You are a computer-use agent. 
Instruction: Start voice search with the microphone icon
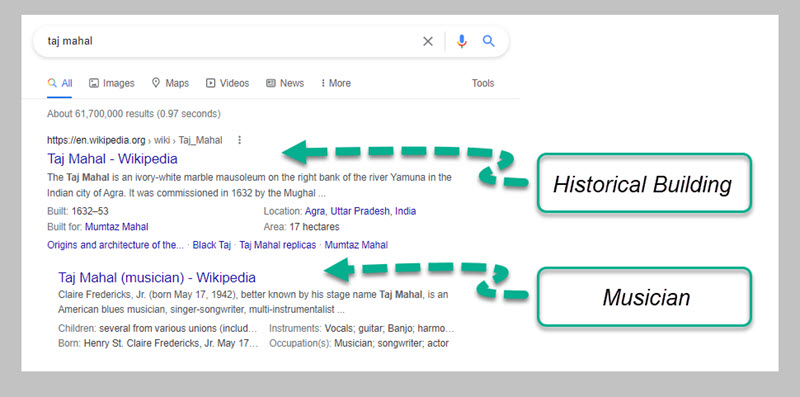point(462,41)
